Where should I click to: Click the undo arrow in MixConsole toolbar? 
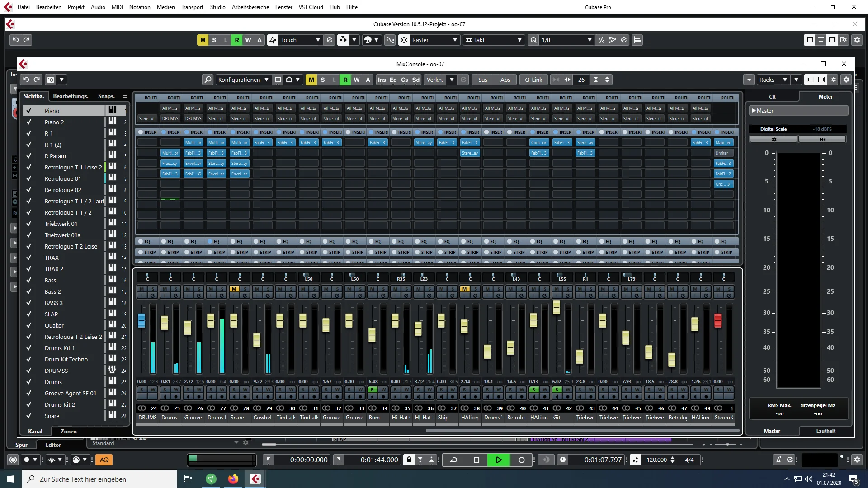tap(26, 80)
